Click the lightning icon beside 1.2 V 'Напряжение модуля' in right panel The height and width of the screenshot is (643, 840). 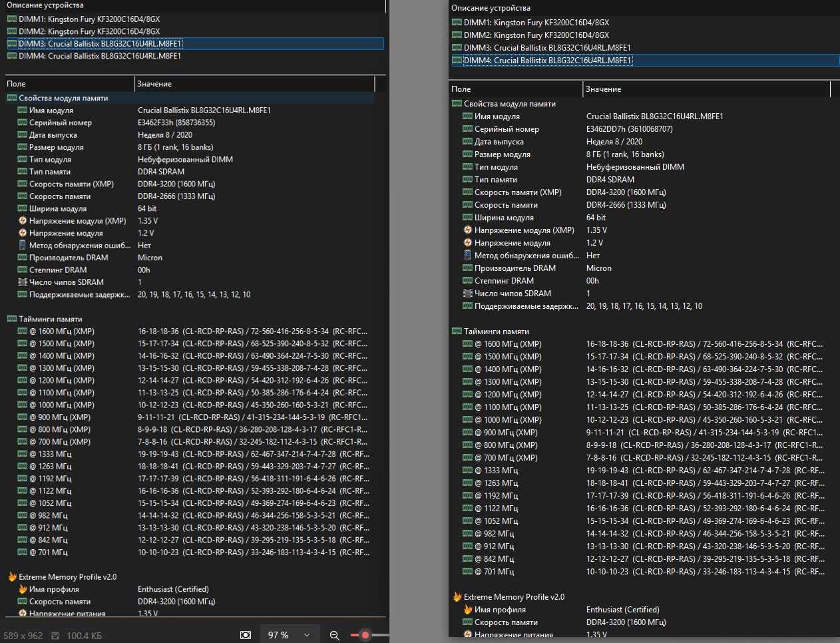point(468,243)
